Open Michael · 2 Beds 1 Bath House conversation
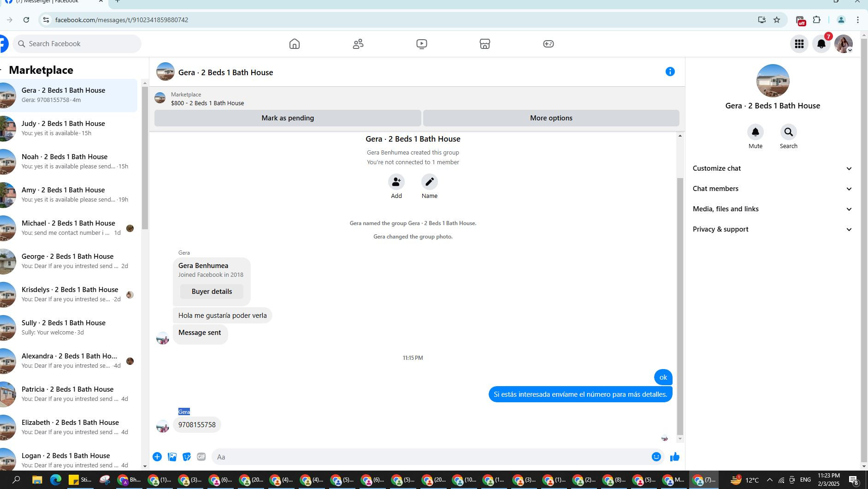 click(x=69, y=228)
